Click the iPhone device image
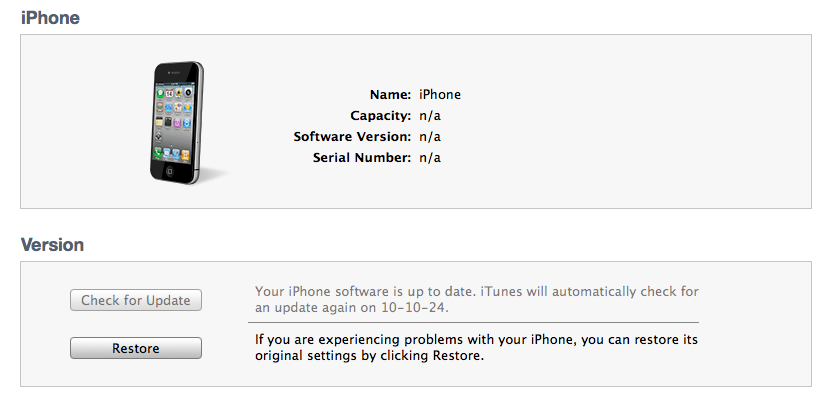831x405 pixels. [178, 121]
